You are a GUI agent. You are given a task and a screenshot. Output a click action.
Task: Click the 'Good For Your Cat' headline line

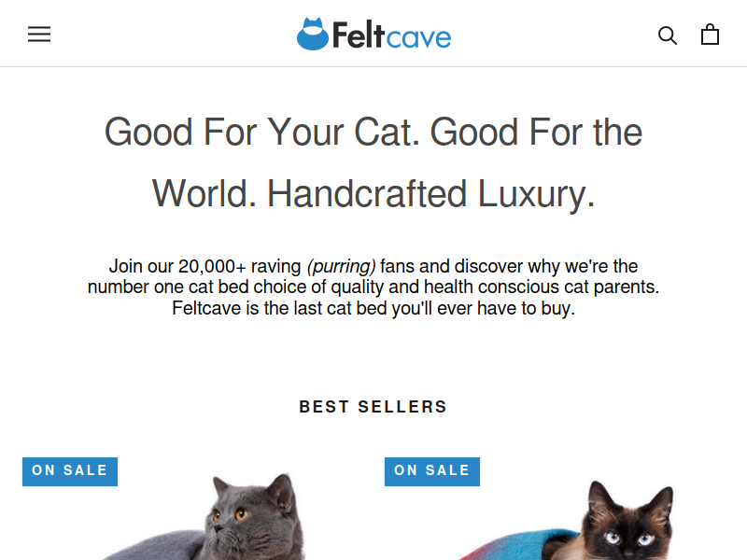[x=373, y=132]
